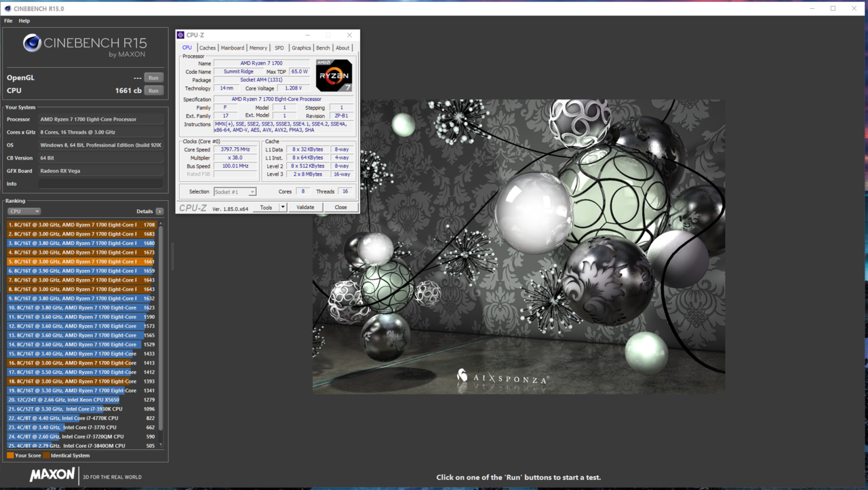This screenshot has height=490, width=868.
Task: Select the Graphics tab in CPU-Z
Action: [x=301, y=48]
